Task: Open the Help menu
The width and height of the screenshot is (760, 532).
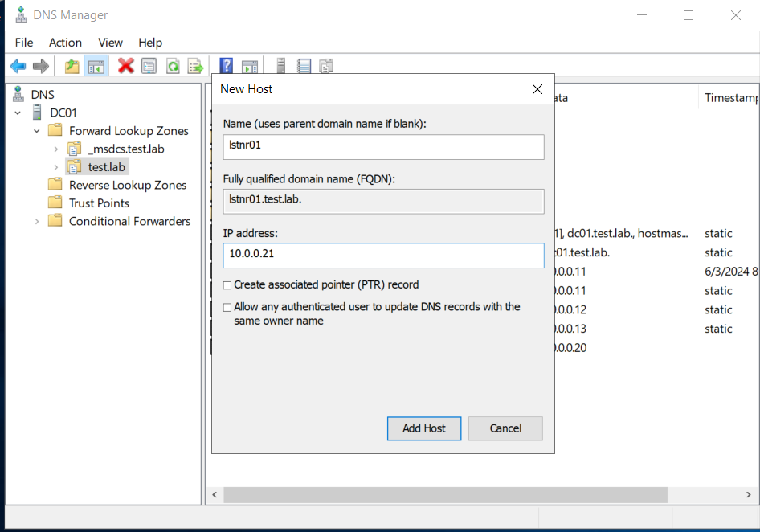Action: click(x=149, y=43)
